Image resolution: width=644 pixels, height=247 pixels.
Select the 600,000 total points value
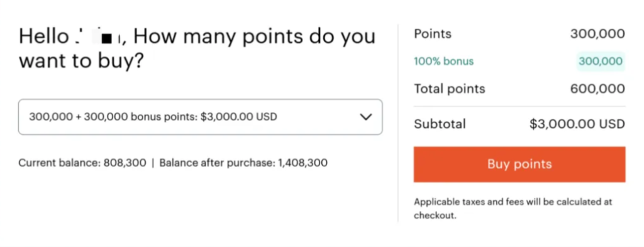tap(597, 88)
